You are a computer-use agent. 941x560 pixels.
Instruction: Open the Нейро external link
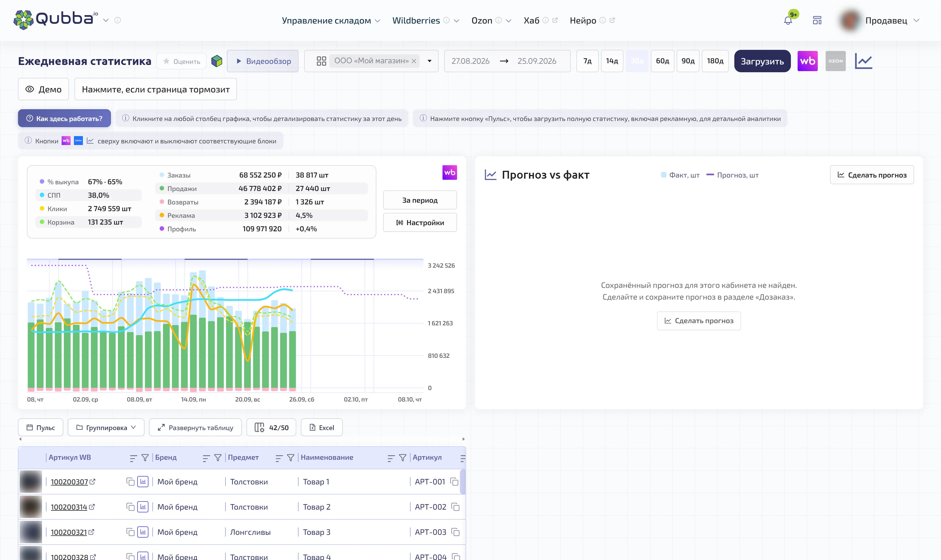point(592,20)
